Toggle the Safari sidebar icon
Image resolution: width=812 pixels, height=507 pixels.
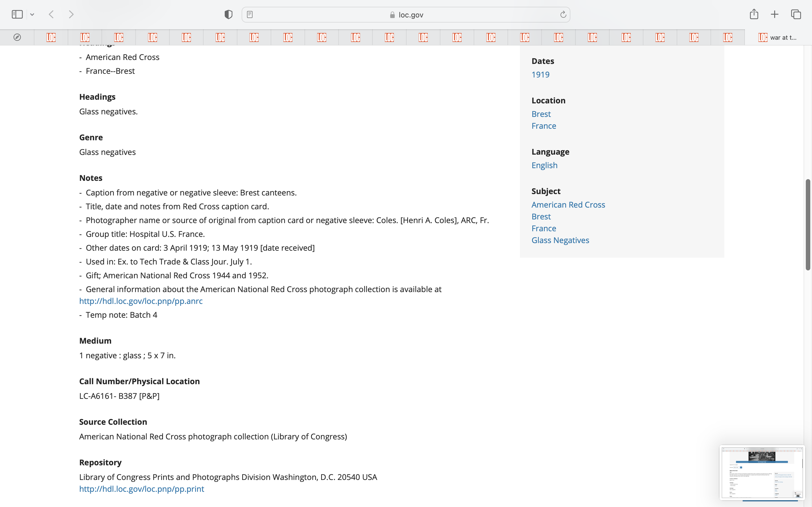pyautogui.click(x=17, y=14)
